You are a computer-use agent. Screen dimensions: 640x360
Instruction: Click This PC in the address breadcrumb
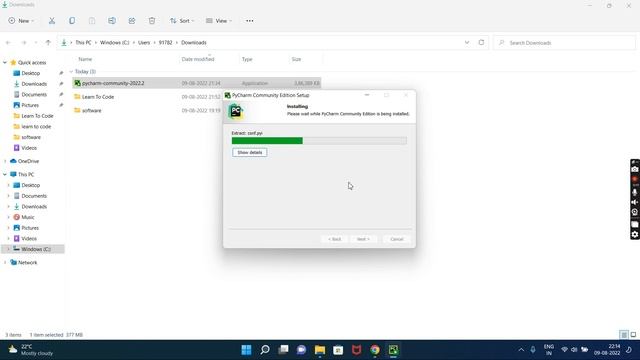tap(83, 42)
